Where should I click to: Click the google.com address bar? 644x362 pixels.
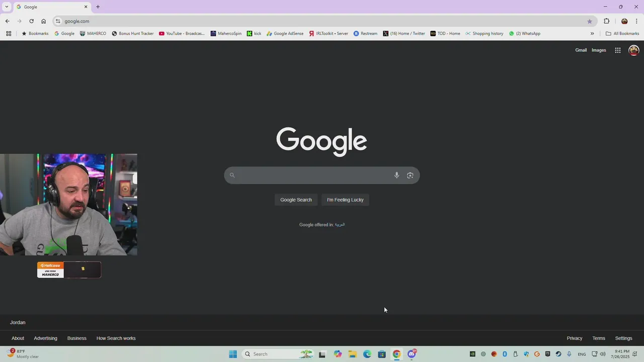point(322,21)
